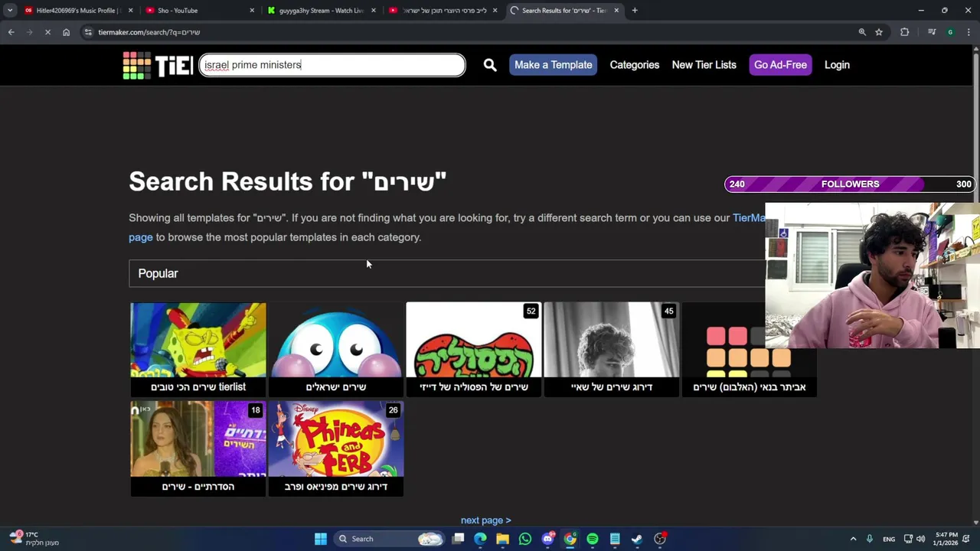Open Discord from the taskbar
The width and height of the screenshot is (980, 551).
point(547,539)
